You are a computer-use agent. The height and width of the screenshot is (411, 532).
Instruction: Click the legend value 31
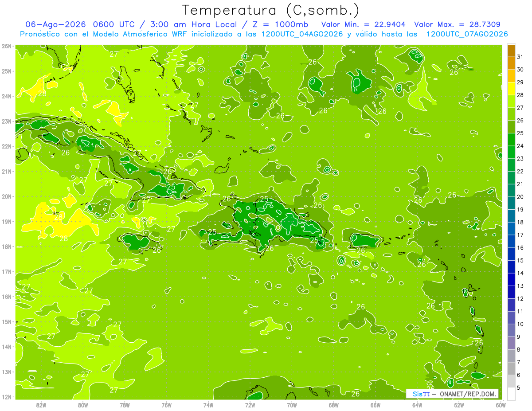[x=520, y=57]
